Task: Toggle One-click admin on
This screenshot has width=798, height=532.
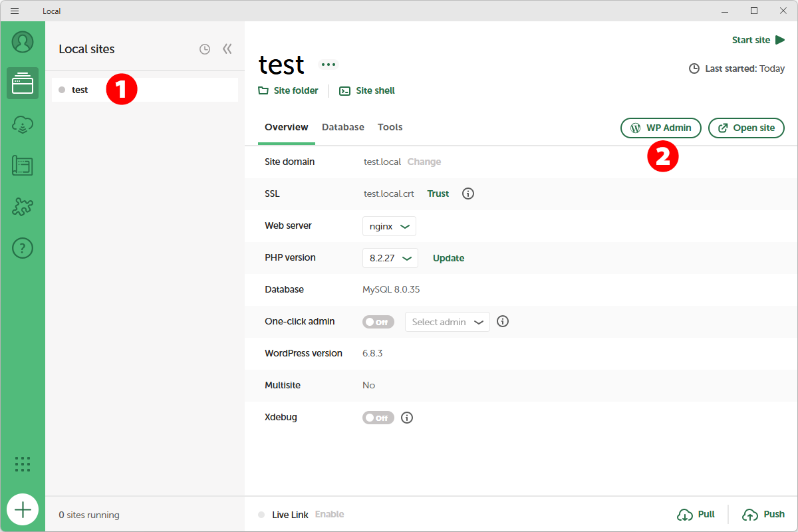Action: (378, 321)
